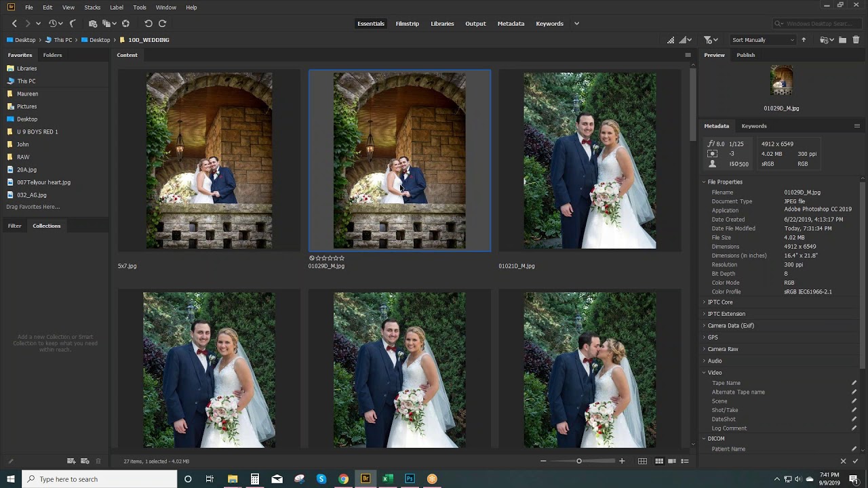Open the Label menu

117,7
